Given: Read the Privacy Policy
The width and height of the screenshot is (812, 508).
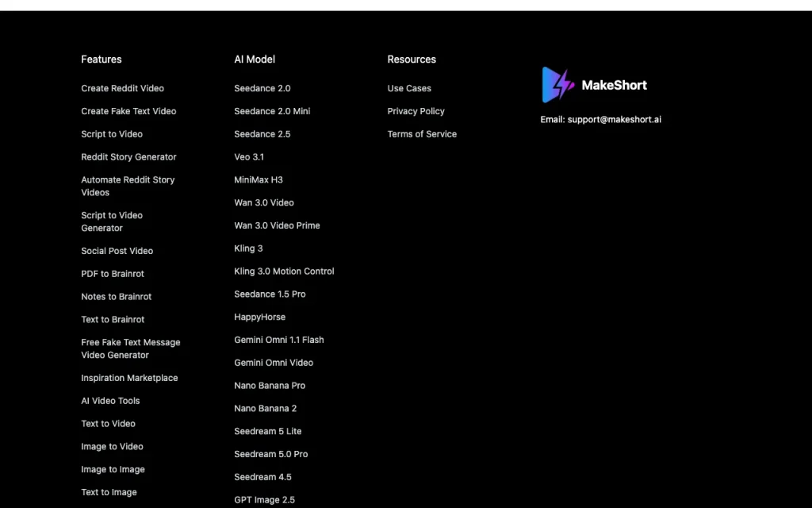Looking at the screenshot, I should coord(416,111).
